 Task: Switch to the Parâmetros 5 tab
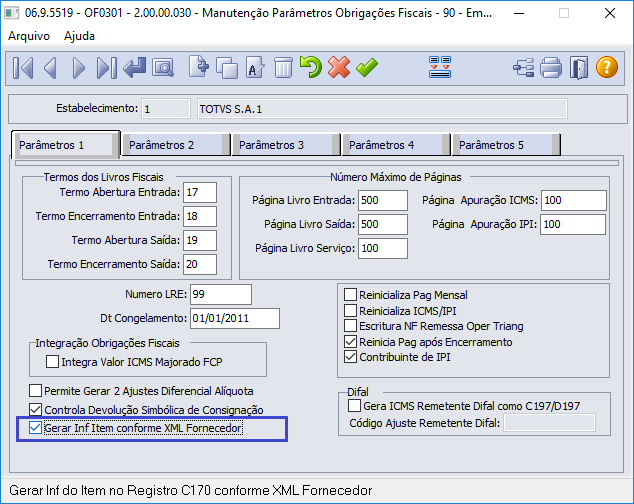(x=505, y=145)
